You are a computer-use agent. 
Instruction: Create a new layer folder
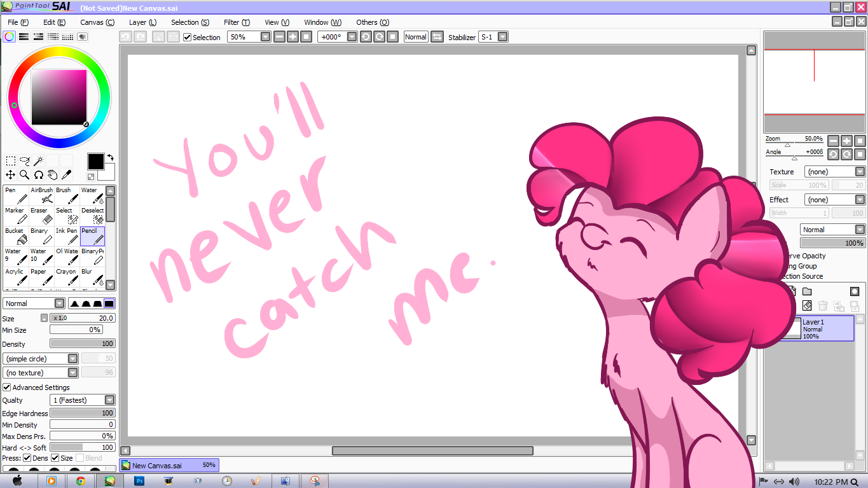tap(807, 291)
